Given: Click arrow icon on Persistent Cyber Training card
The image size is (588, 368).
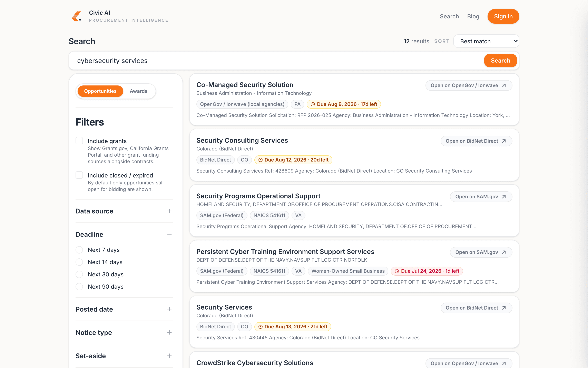Looking at the screenshot, I should [504, 252].
